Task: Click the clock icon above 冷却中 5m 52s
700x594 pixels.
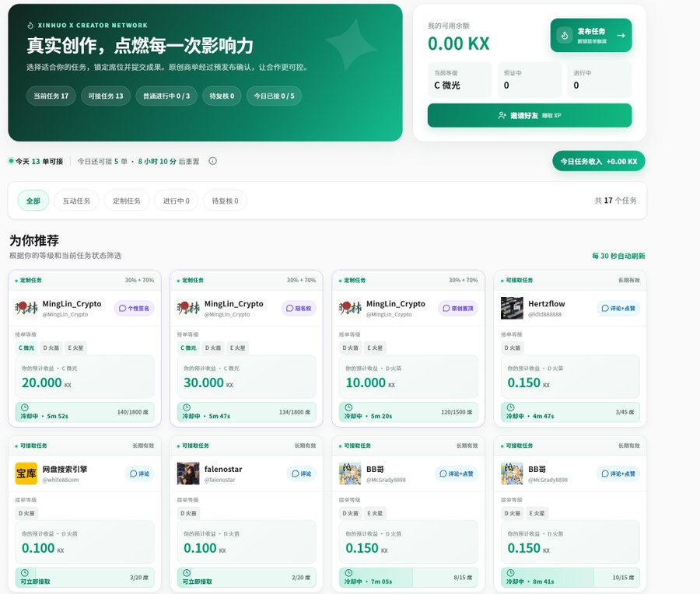Action: coord(25,407)
